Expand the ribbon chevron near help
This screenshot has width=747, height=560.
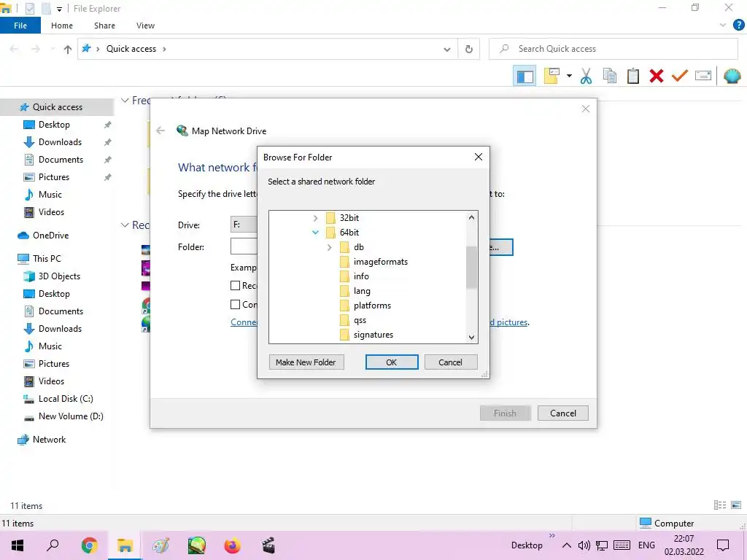(723, 26)
